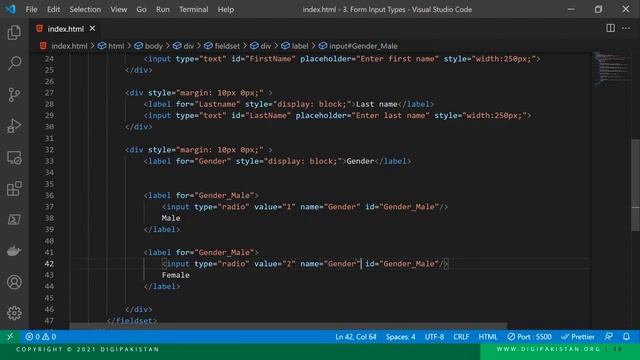The image size is (640, 360).
Task: Open the Explorer view in activity bar
Action: (14, 32)
